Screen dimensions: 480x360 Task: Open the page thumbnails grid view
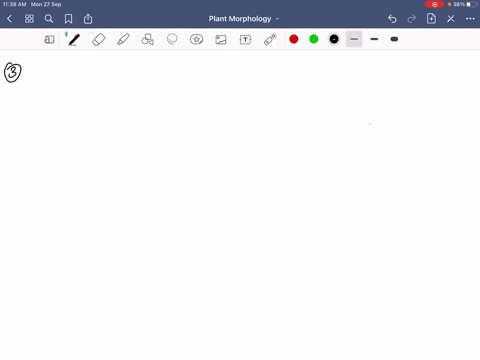[x=29, y=19]
